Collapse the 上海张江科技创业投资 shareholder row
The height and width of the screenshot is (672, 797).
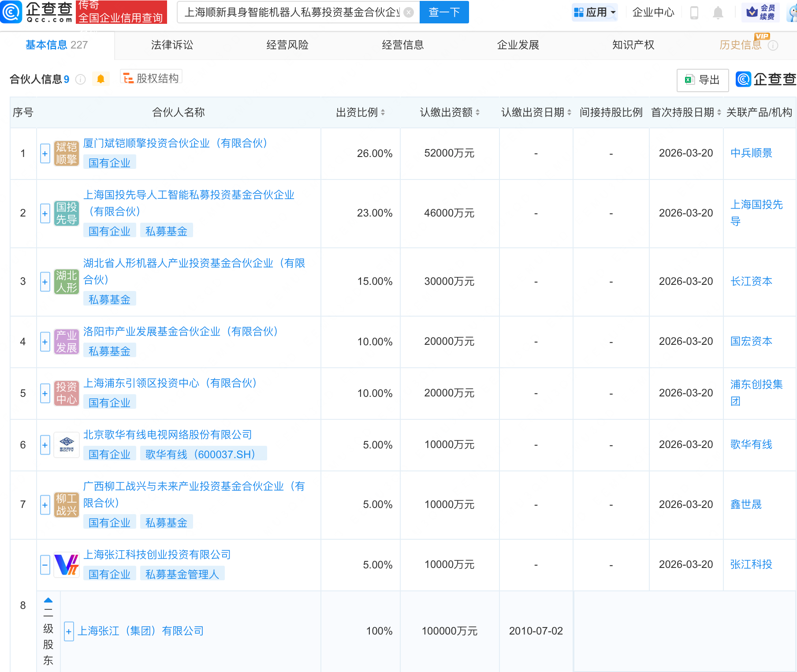tap(45, 564)
